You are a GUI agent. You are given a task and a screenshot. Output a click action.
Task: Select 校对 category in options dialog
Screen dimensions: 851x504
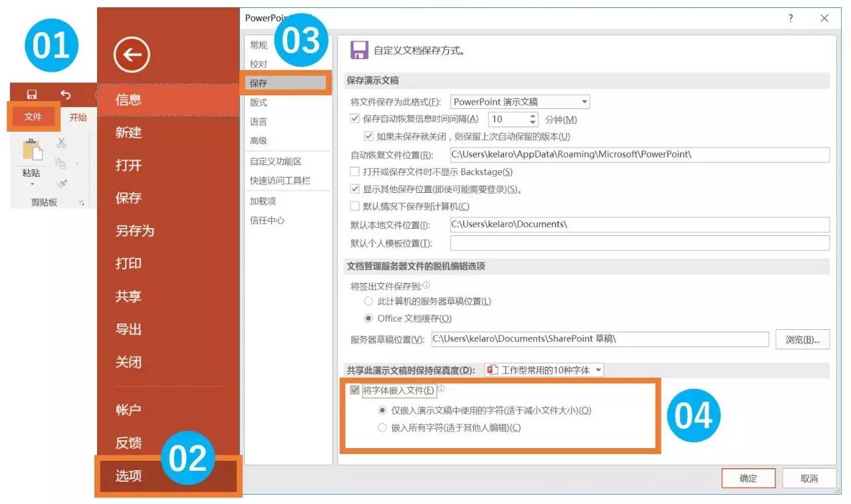click(x=259, y=64)
